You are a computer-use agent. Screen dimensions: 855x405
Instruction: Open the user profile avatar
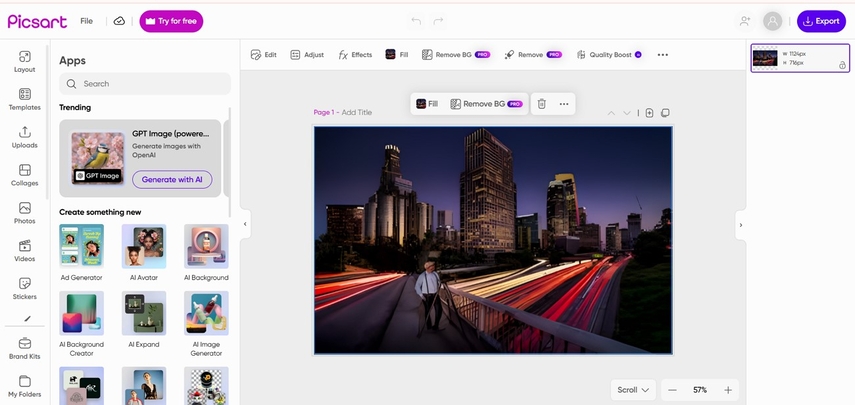pyautogui.click(x=772, y=21)
